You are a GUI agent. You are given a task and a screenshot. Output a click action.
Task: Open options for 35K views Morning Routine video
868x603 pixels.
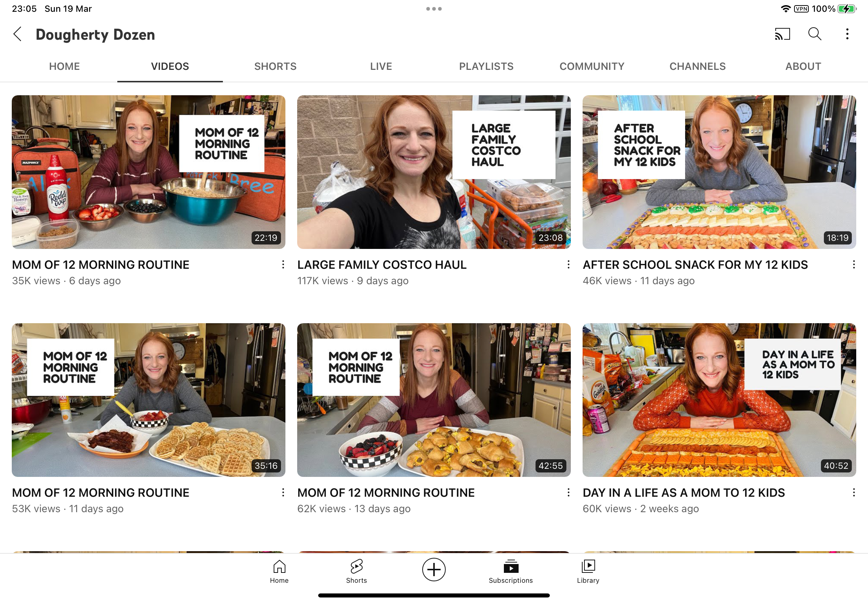click(x=283, y=264)
